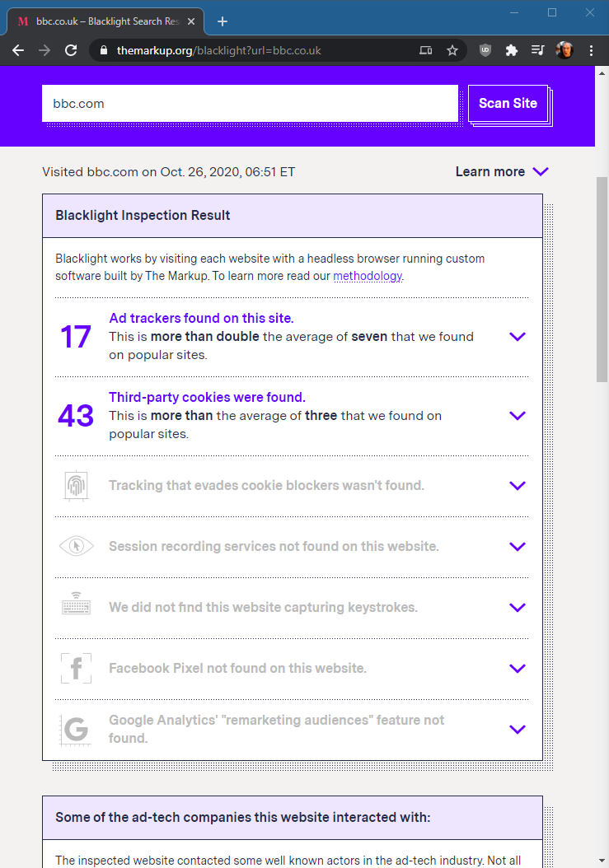Maximize the Chrome window
609x868 pixels.
(x=552, y=12)
